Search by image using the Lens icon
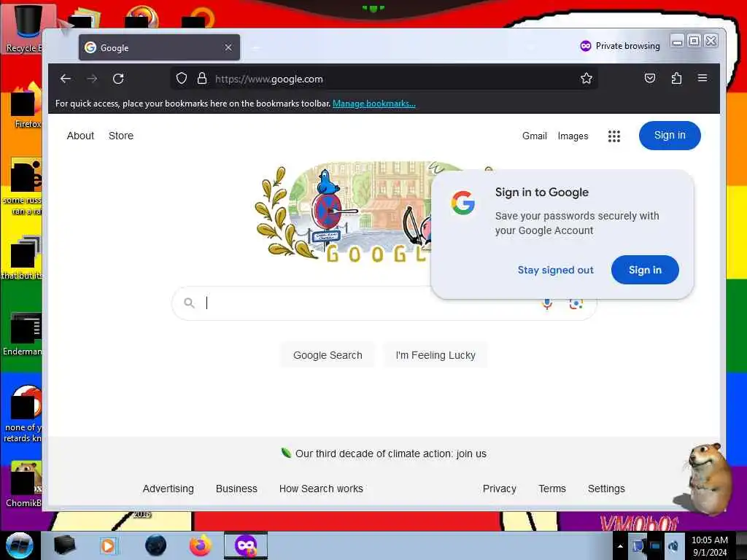 pyautogui.click(x=576, y=304)
